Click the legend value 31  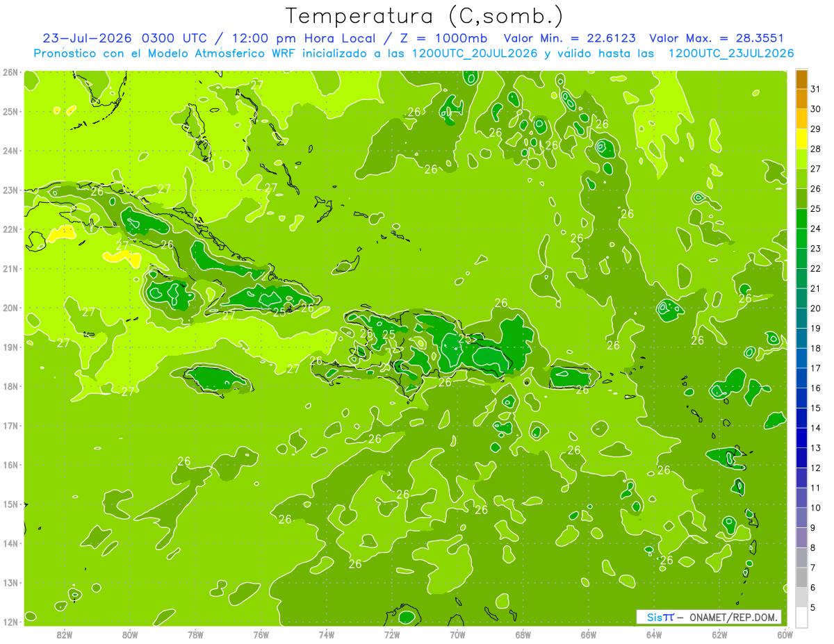pyautogui.click(x=817, y=89)
